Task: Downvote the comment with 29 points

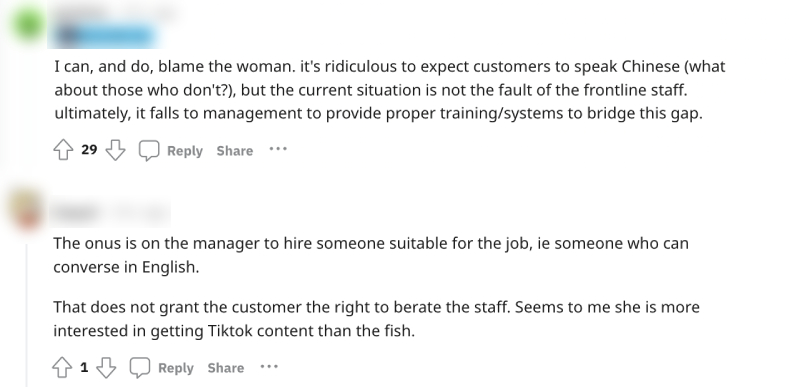Action: 115,151
